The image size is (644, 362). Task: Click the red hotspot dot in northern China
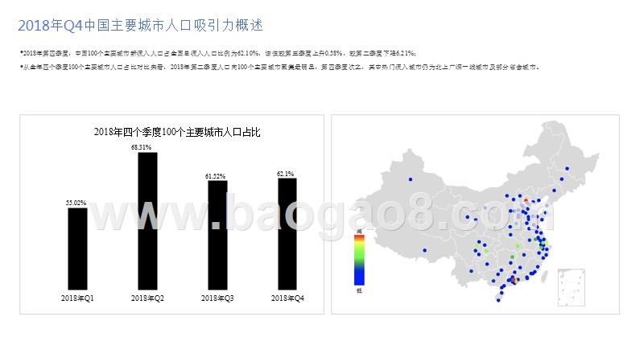[x=526, y=200]
